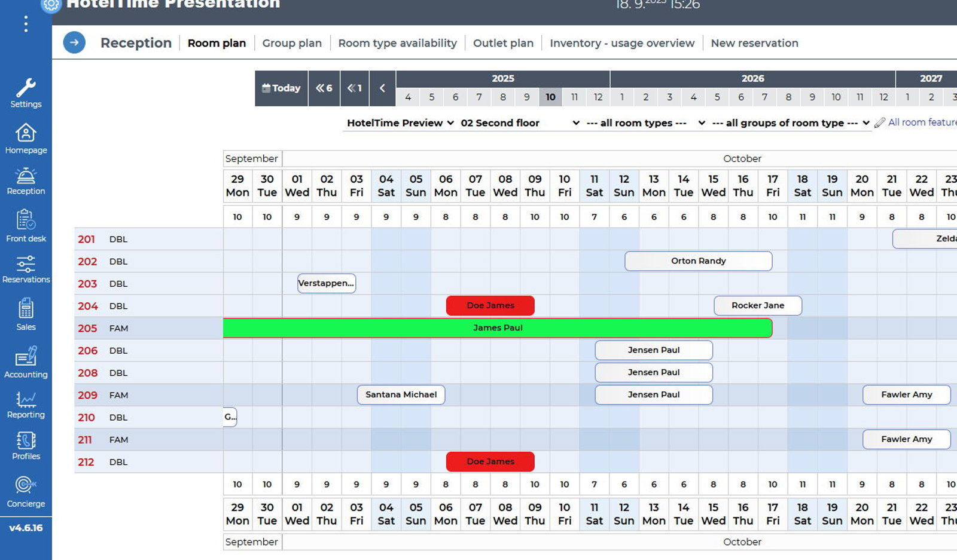957x560 pixels.
Task: Select month 4 of 2025 in timeline
Action: pos(408,97)
